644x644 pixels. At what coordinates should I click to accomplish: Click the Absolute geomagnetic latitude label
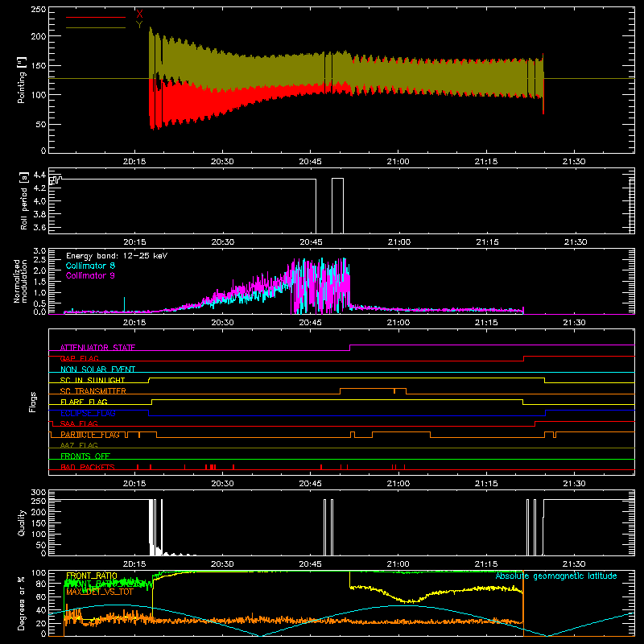[x=556, y=576]
